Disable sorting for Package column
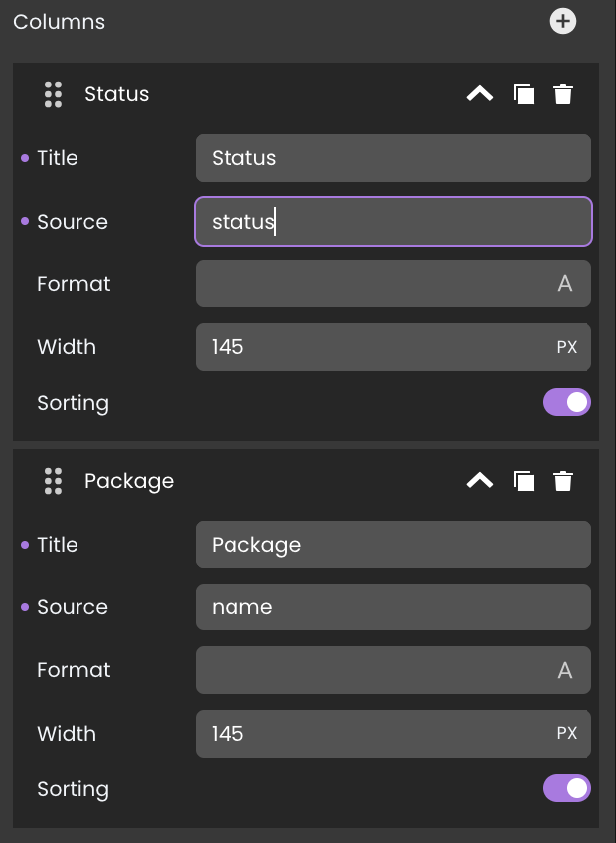This screenshot has height=843, width=616. click(x=566, y=788)
